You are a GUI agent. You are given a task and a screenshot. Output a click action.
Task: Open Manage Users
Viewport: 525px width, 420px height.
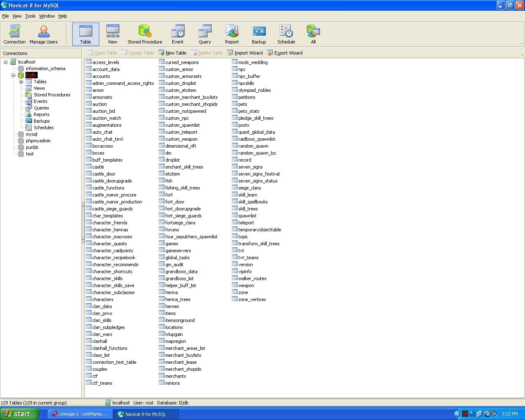(x=43, y=34)
